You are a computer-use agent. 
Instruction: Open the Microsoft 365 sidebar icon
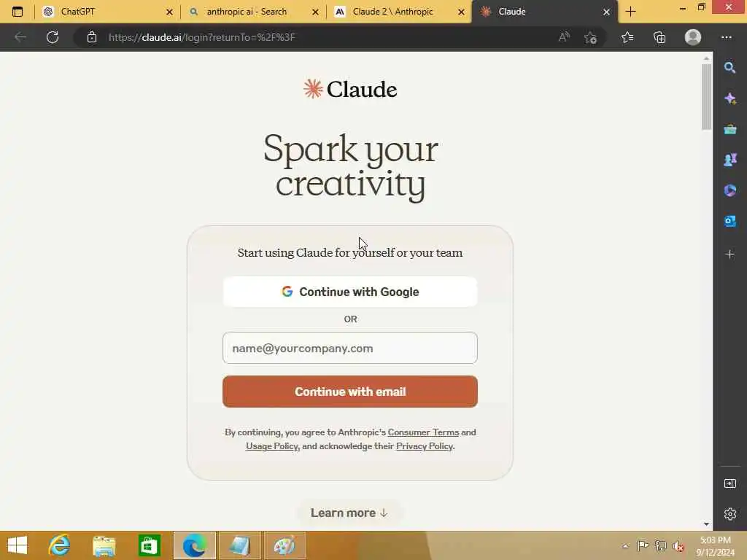(x=729, y=190)
